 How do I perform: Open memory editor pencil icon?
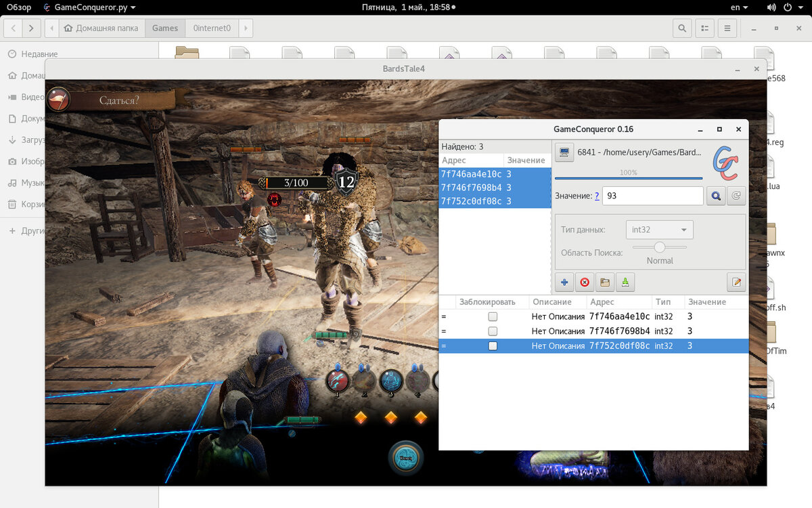point(736,282)
